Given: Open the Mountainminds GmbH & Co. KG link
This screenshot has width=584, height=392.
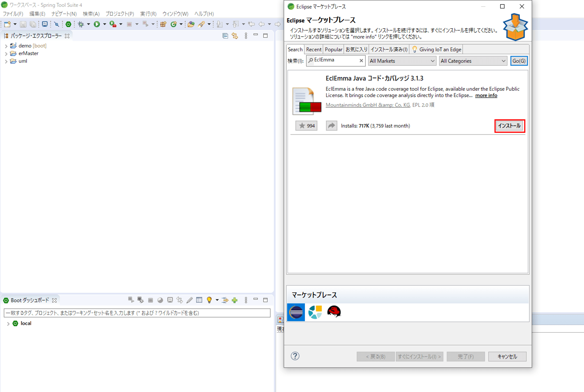Looking at the screenshot, I should point(368,105).
